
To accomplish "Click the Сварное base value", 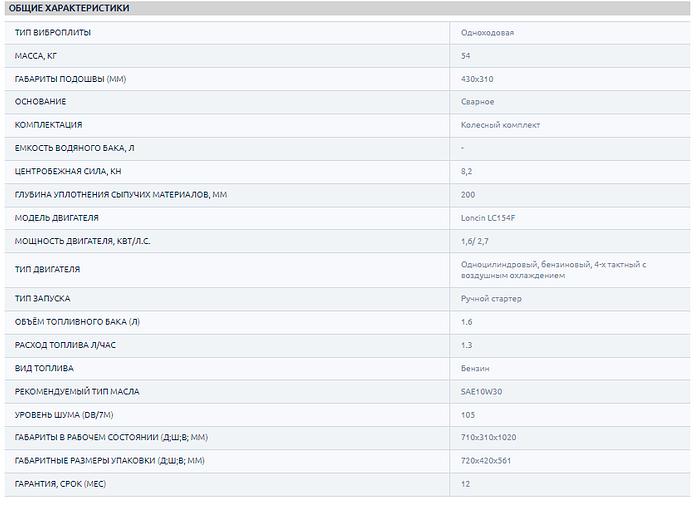I will click(x=477, y=102).
